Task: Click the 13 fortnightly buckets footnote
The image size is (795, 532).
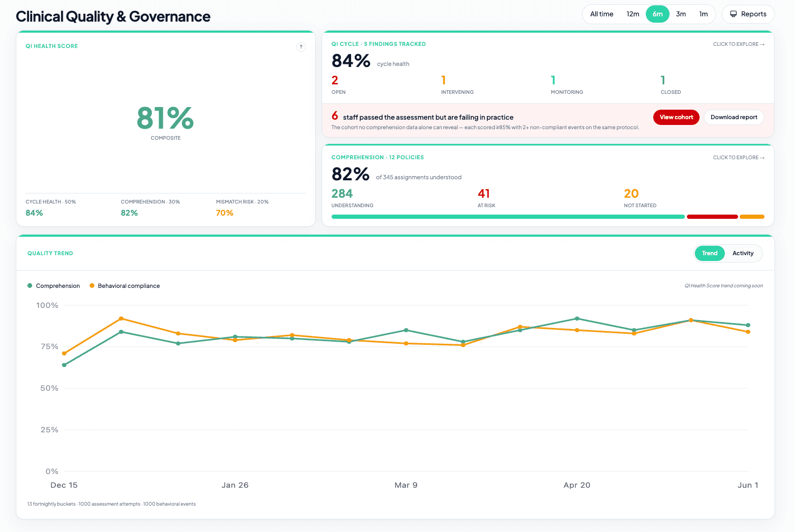Action: click(x=111, y=504)
